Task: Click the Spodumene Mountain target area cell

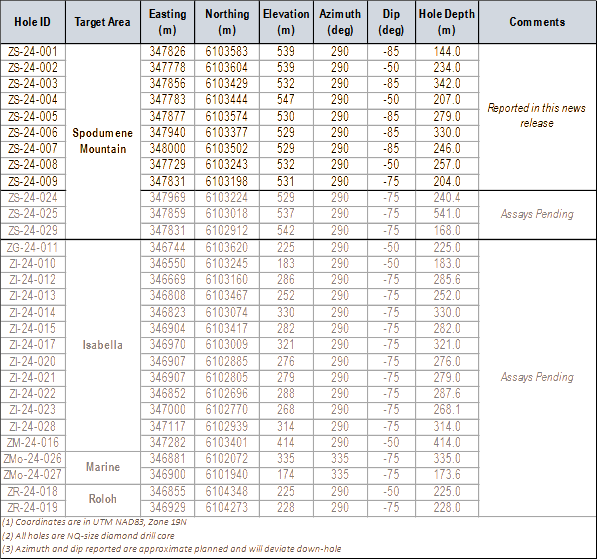Action: (x=103, y=141)
